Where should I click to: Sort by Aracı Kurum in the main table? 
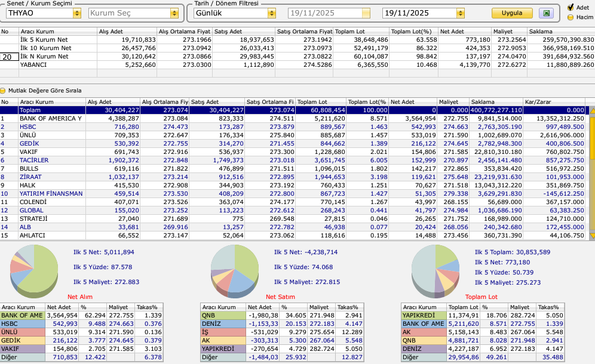[52, 102]
